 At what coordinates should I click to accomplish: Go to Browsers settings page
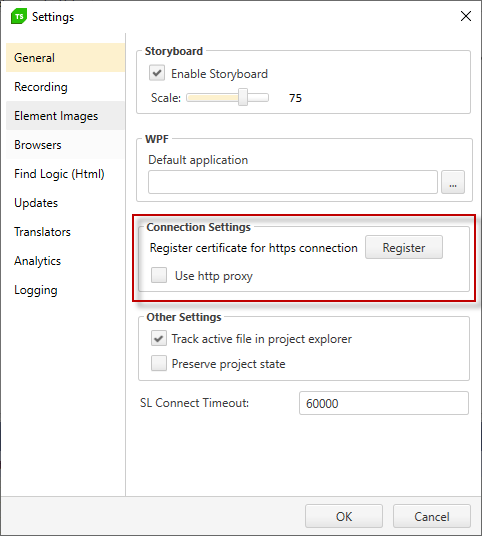pos(65,145)
